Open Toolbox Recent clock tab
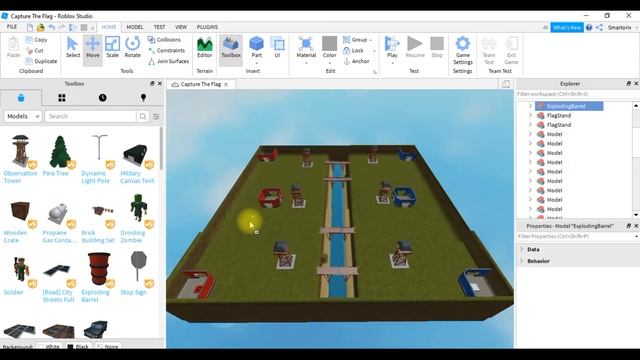This screenshot has height=360, width=640. pos(102,98)
